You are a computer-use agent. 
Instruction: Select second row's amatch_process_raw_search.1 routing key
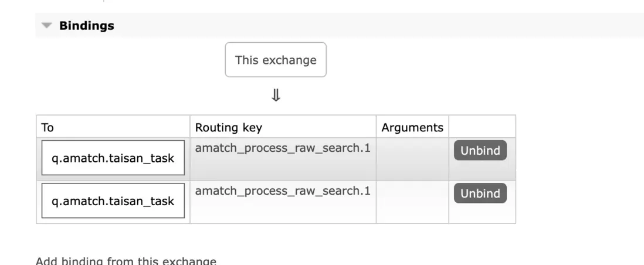(x=283, y=191)
